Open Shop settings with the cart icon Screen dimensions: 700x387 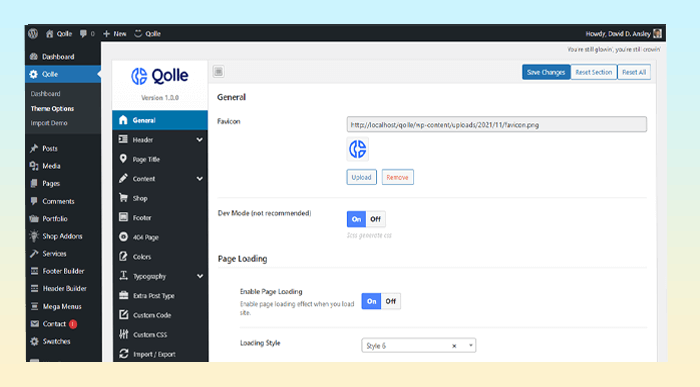click(x=123, y=198)
